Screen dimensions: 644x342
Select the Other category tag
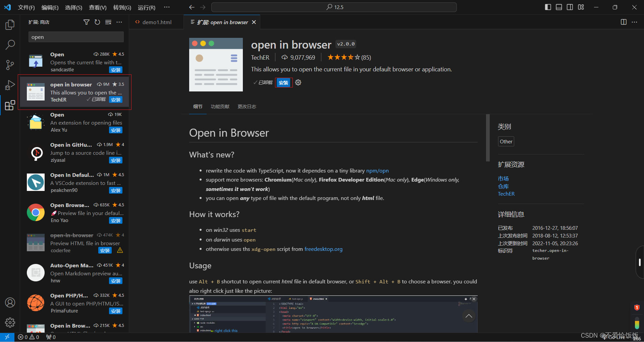[506, 141]
